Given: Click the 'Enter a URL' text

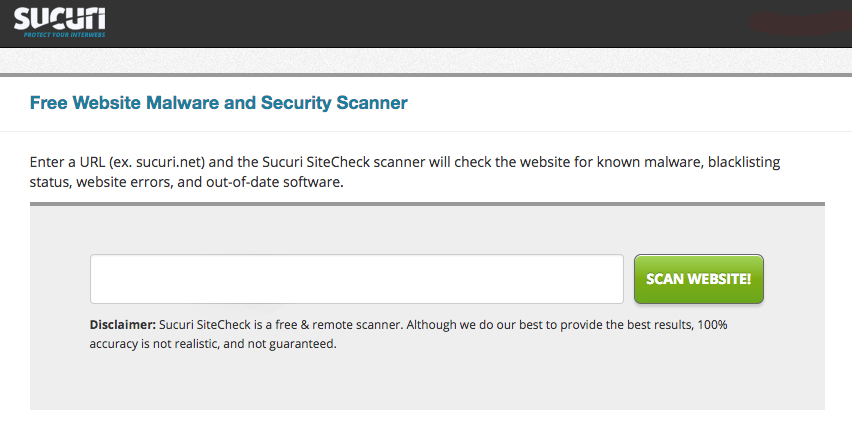Looking at the screenshot, I should tap(67, 162).
